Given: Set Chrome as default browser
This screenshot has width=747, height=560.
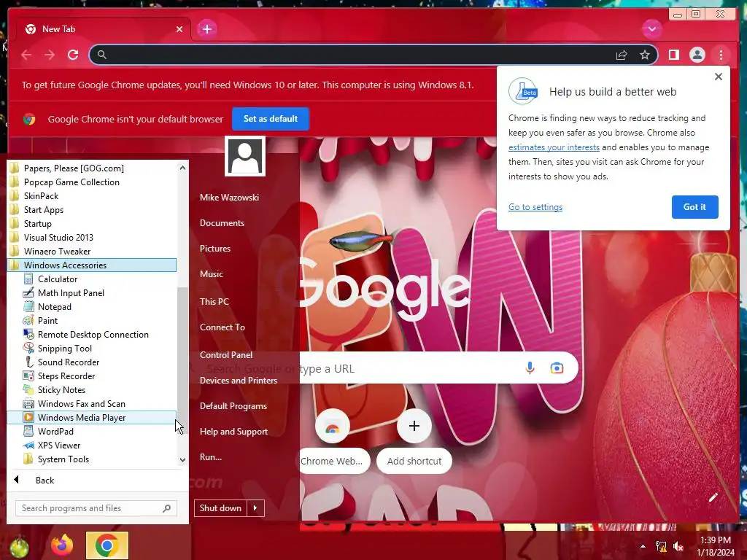Looking at the screenshot, I should tap(270, 119).
